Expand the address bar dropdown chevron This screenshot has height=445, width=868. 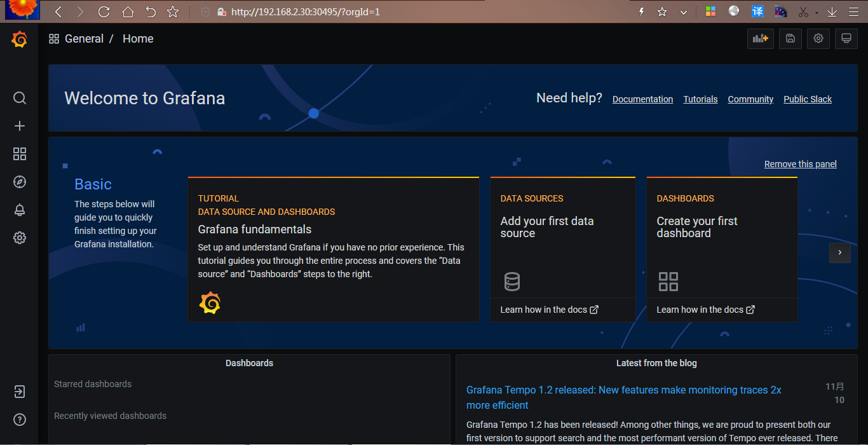tap(684, 12)
